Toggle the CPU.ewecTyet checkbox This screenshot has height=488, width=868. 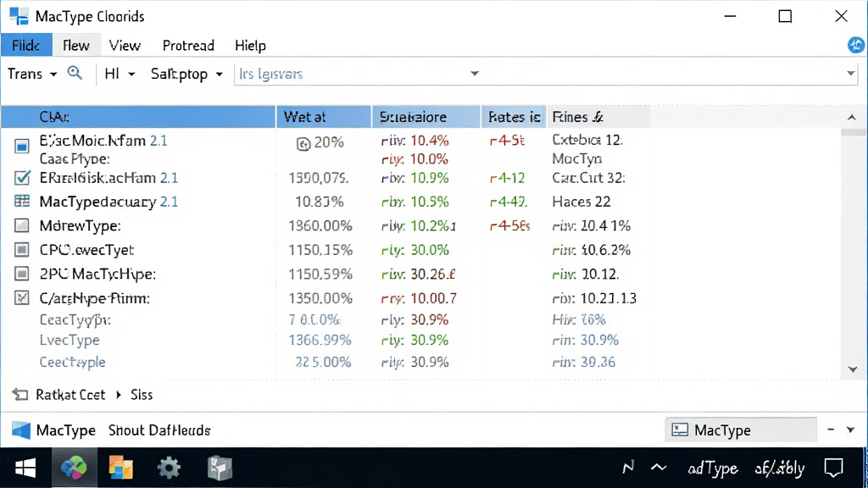coord(21,250)
